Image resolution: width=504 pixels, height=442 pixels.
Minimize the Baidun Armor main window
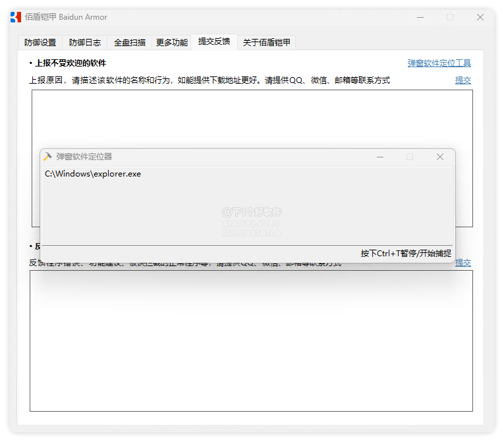click(420, 17)
